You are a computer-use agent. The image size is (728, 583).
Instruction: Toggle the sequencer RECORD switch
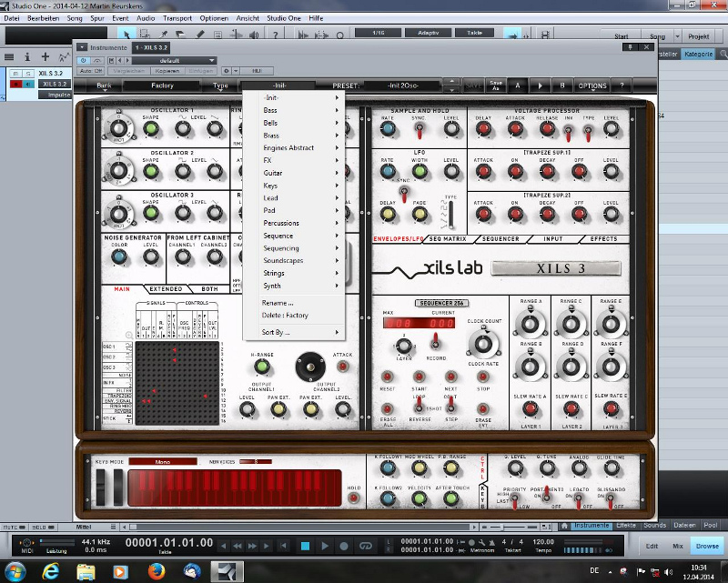pos(435,341)
